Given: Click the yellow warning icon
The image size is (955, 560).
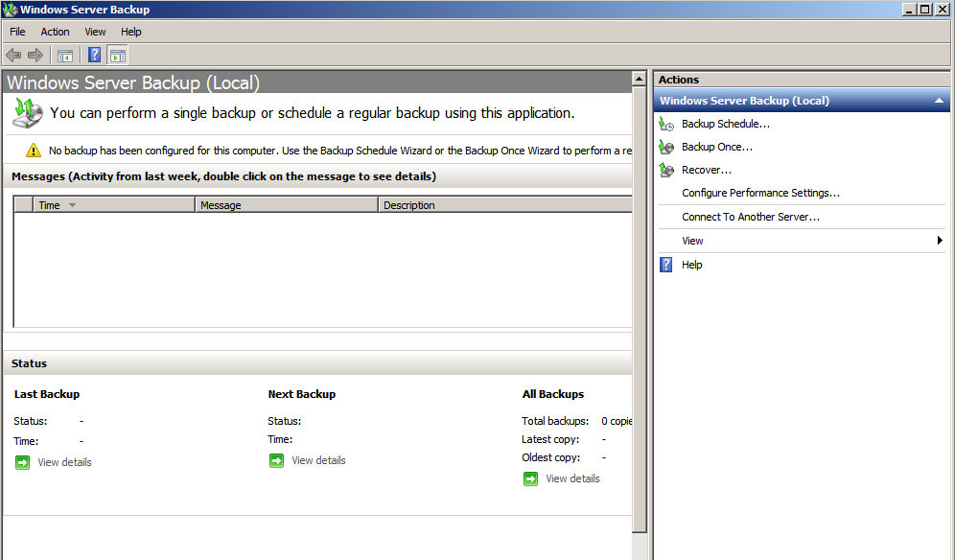Looking at the screenshot, I should pyautogui.click(x=34, y=151).
